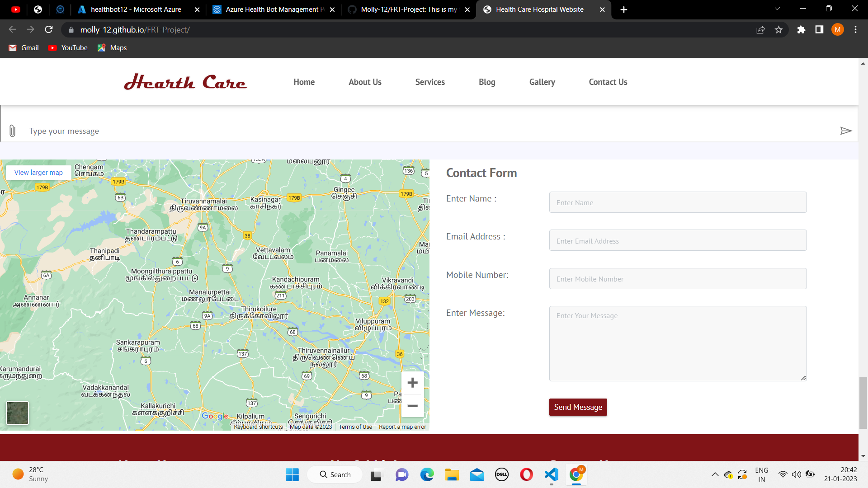Show hidden system tray icons
Viewport: 868px width, 488px height.
click(x=715, y=474)
